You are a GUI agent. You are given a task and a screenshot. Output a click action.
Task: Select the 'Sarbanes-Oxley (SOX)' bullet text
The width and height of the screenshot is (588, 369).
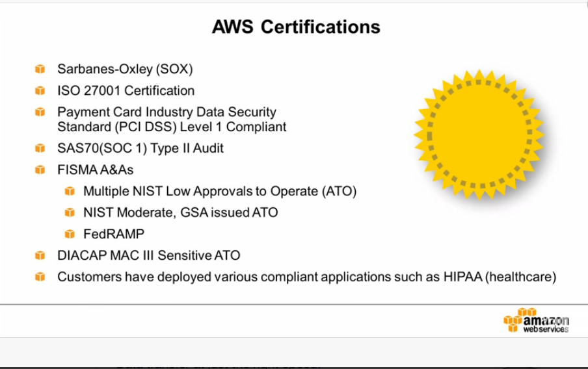coord(125,69)
